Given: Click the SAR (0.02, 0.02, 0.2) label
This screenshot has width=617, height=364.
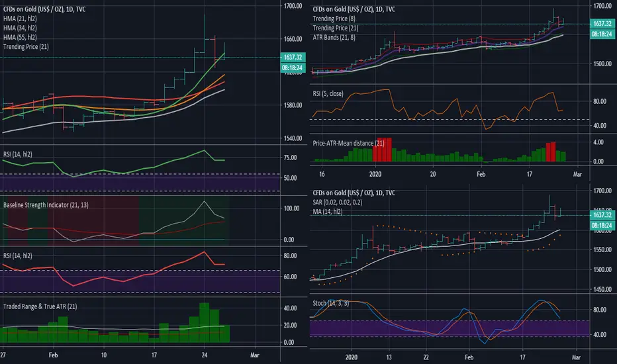Looking at the screenshot, I should pos(338,203).
